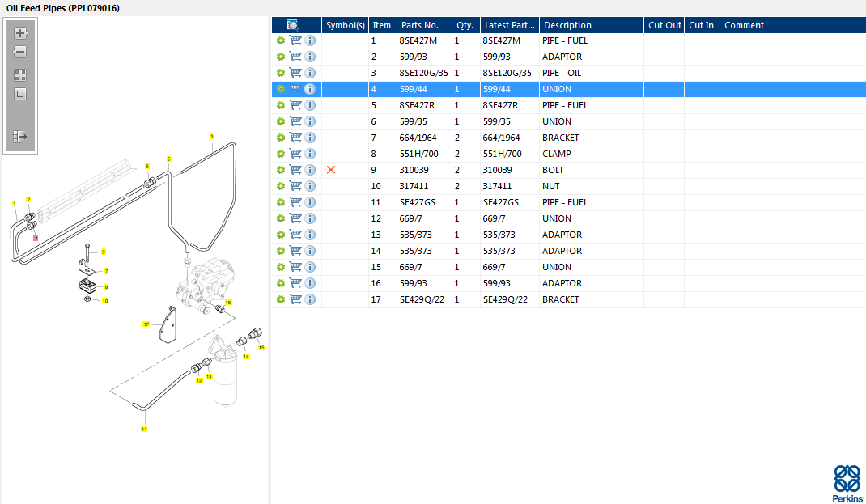Click the Cut Out column header
The image size is (866, 504).
click(664, 25)
